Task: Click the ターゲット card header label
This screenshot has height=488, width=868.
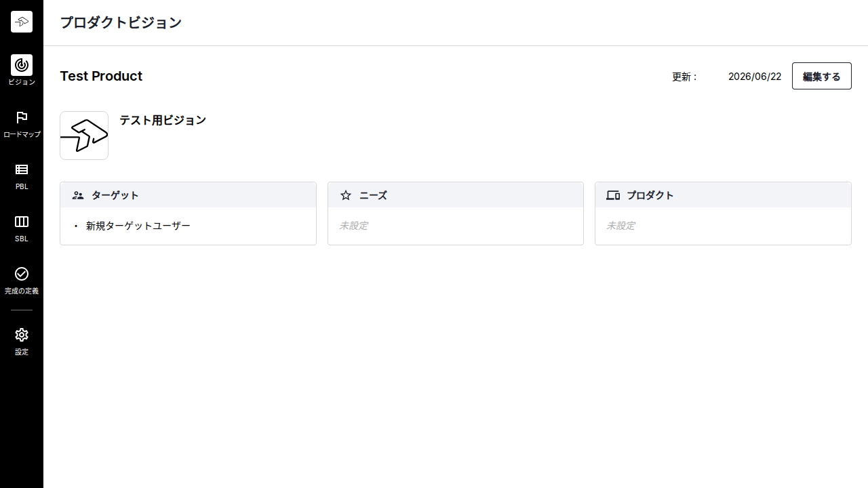Action: (115, 195)
